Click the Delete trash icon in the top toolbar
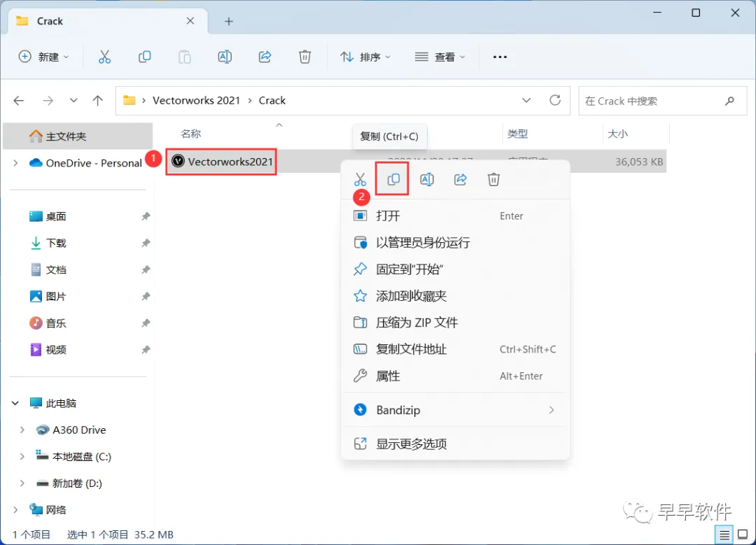This screenshot has height=545, width=756. [304, 57]
